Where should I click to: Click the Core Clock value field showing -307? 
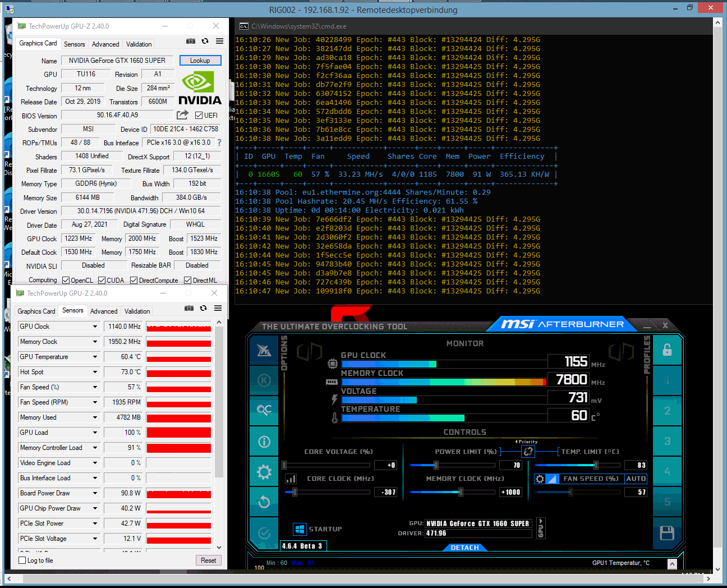click(x=385, y=492)
